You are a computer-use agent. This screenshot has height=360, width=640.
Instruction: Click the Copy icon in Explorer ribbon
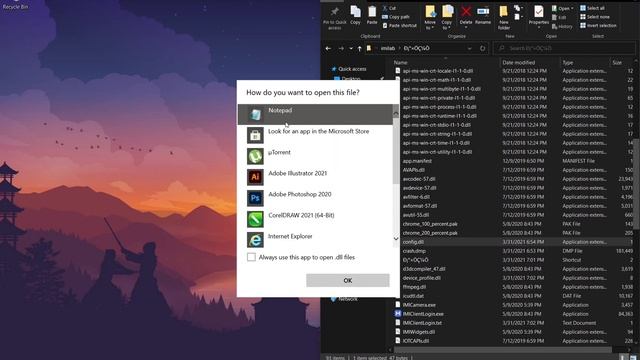(356, 15)
